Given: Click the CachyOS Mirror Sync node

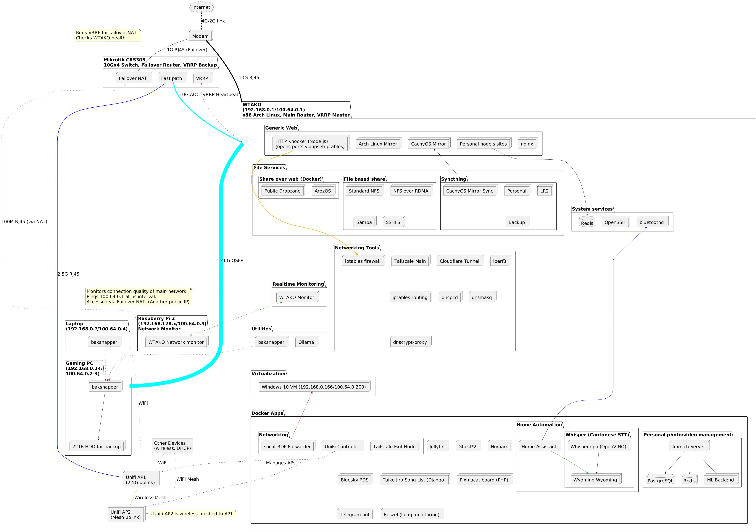Looking at the screenshot, I should (x=470, y=190).
